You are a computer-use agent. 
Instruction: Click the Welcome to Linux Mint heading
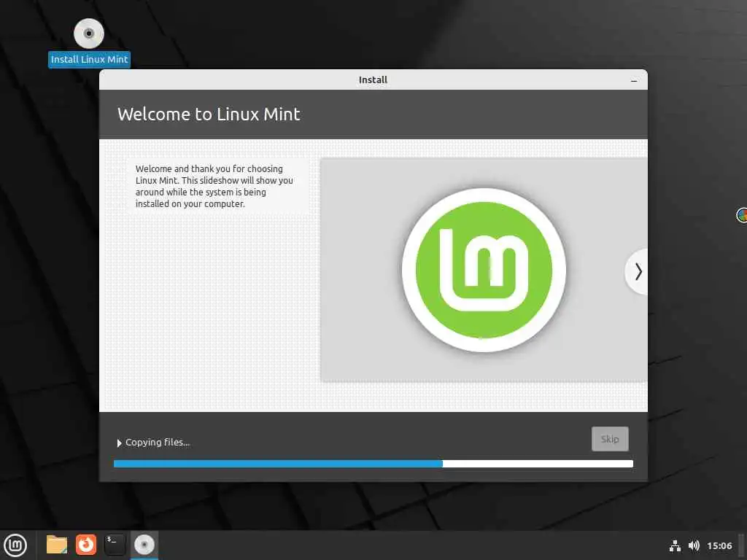coord(209,114)
